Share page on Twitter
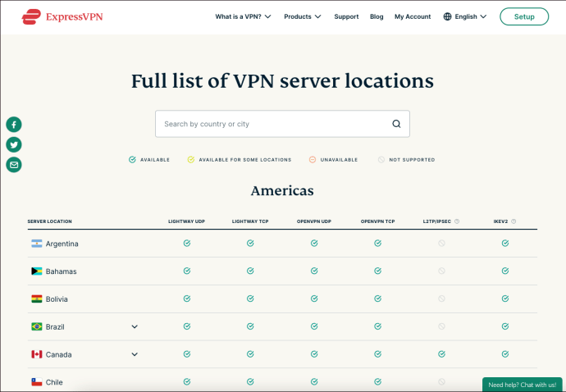The width and height of the screenshot is (566, 392). tap(14, 144)
